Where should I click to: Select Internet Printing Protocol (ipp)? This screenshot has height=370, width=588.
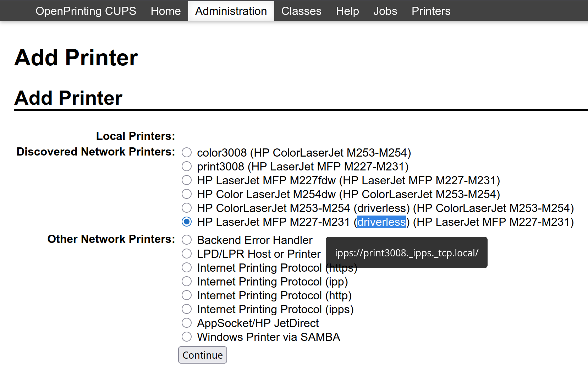point(187,282)
